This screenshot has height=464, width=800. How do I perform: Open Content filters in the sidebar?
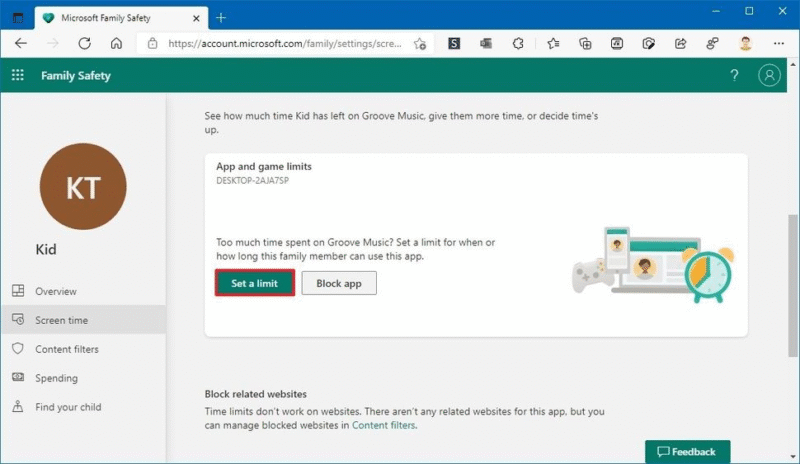66,349
